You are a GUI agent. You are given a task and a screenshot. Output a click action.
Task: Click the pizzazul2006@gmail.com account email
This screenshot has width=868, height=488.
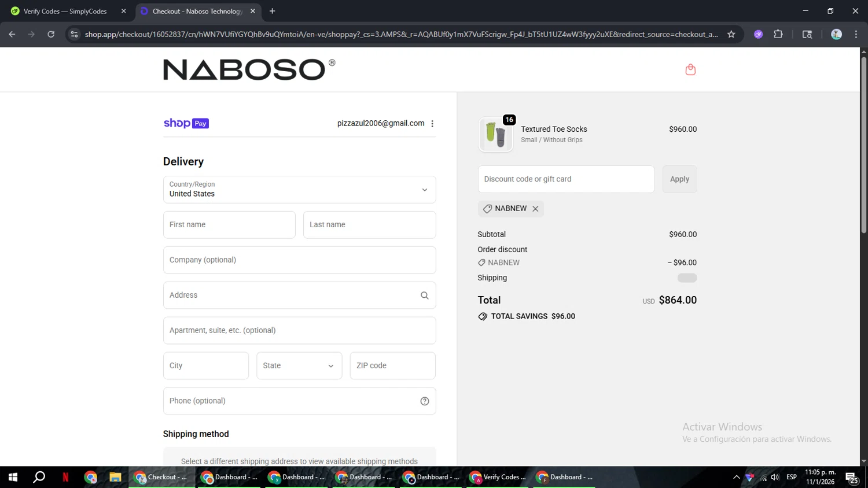pyautogui.click(x=381, y=123)
